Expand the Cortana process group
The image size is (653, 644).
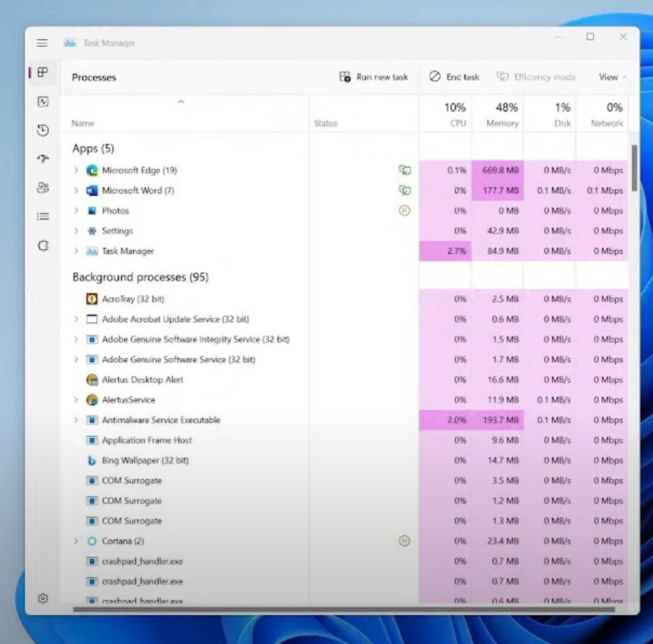[76, 541]
